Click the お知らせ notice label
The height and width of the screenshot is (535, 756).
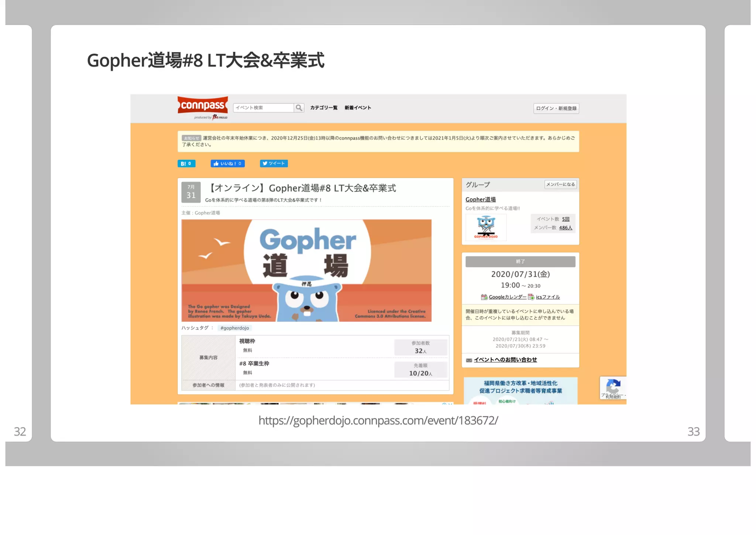pyautogui.click(x=191, y=138)
